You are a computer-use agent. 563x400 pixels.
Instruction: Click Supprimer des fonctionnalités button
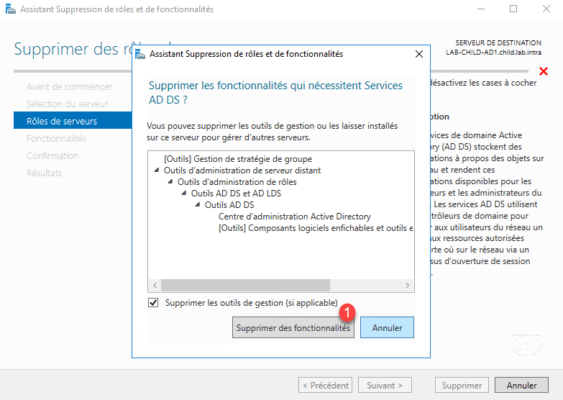[x=293, y=327]
